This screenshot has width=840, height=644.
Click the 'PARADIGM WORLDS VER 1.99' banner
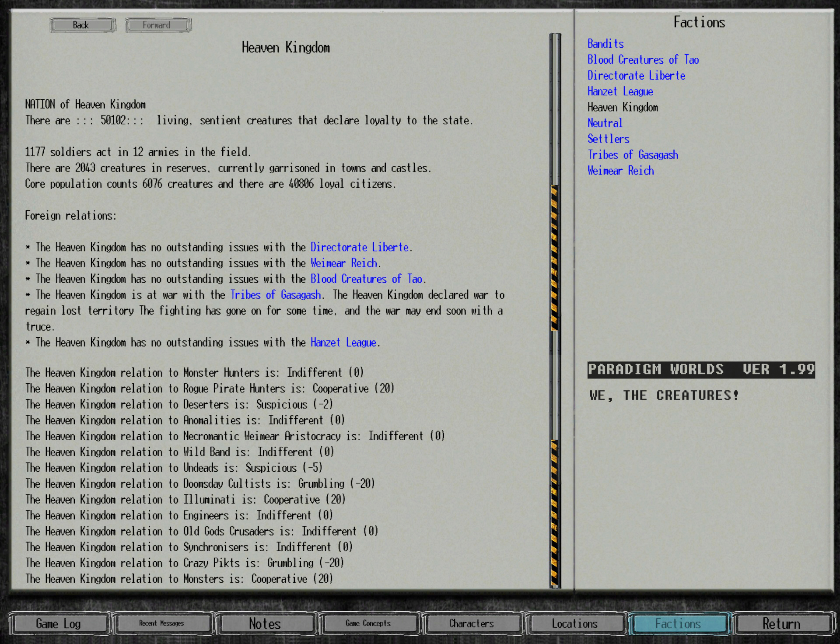point(701,370)
